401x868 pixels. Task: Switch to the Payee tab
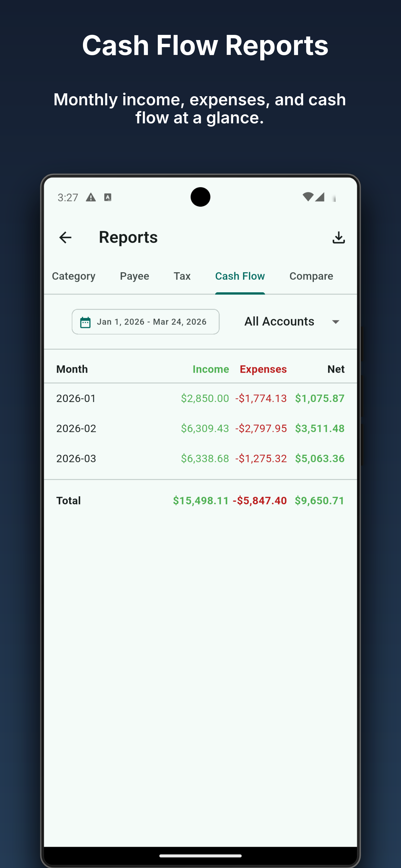134,276
